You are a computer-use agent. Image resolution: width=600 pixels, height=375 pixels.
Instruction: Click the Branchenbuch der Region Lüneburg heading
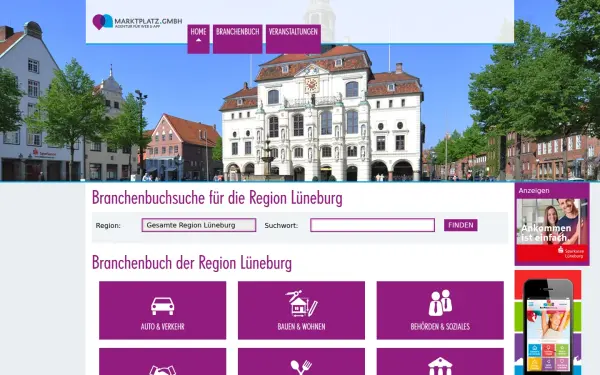[x=192, y=263]
